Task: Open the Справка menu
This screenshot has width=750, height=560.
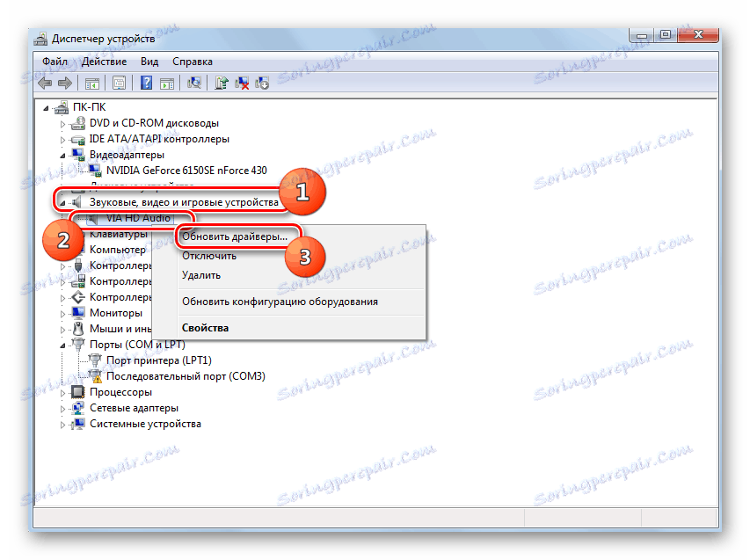Action: click(193, 62)
